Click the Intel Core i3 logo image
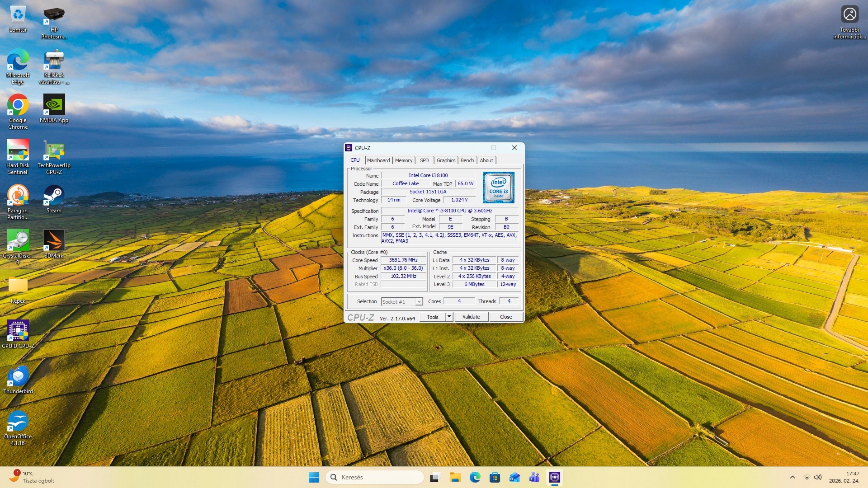This screenshot has width=868, height=488. [x=498, y=187]
